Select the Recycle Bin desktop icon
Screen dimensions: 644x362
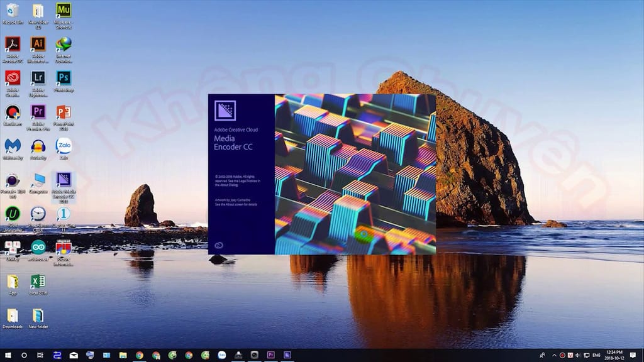pyautogui.click(x=13, y=14)
